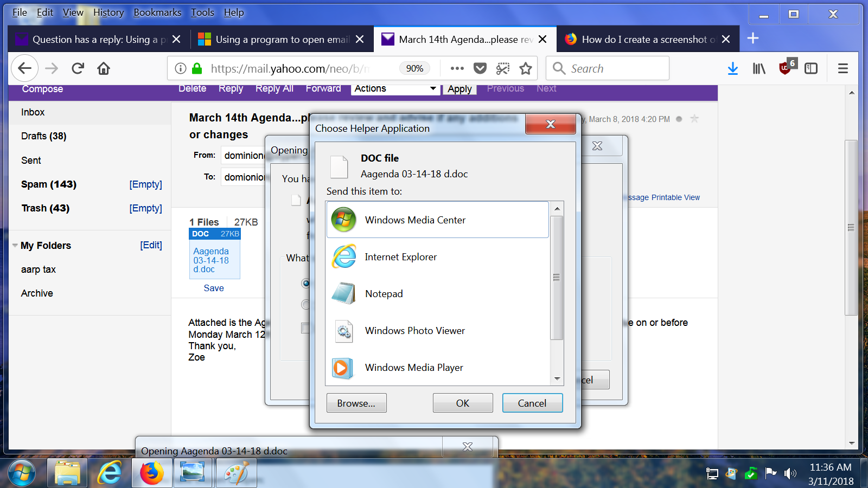Open page actions three-dots menu
The width and height of the screenshot is (868, 488).
click(457, 68)
